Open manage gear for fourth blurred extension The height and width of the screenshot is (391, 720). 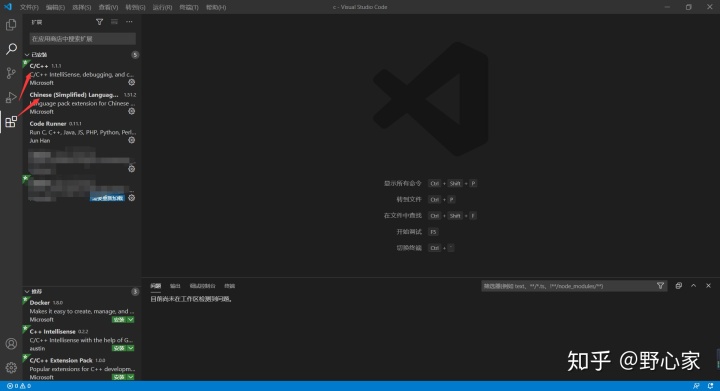point(131,169)
